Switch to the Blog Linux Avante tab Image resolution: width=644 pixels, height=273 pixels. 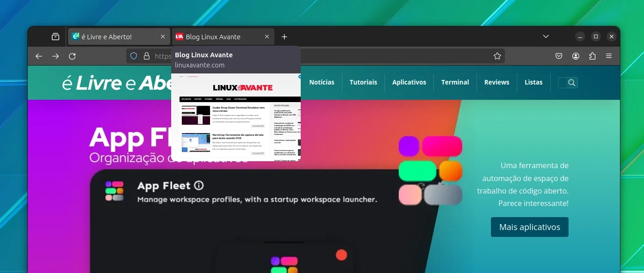click(223, 36)
